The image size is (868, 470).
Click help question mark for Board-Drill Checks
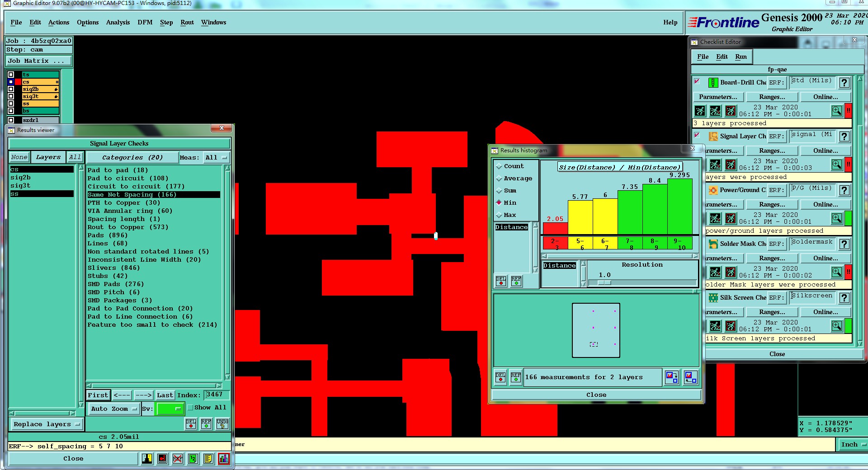[x=844, y=83]
